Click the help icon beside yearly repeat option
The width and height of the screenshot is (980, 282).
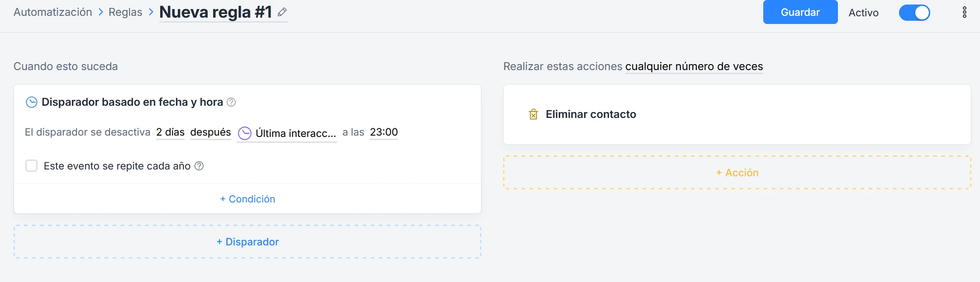[199, 166]
